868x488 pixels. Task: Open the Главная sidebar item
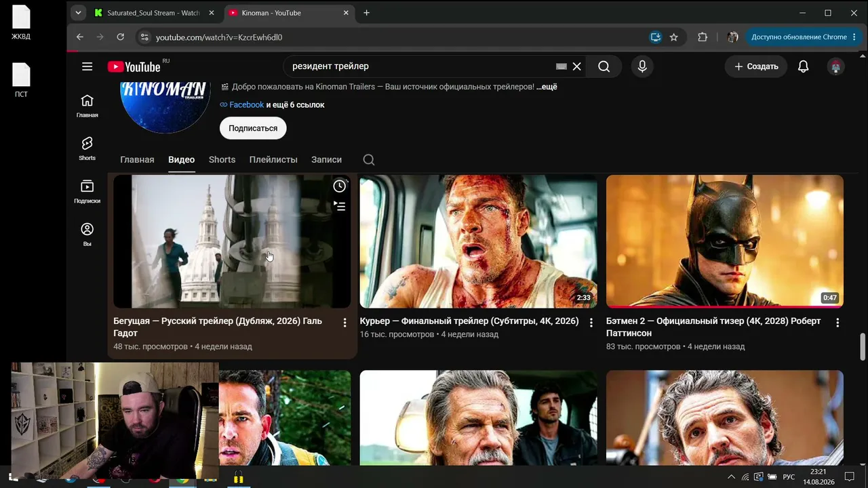click(87, 106)
